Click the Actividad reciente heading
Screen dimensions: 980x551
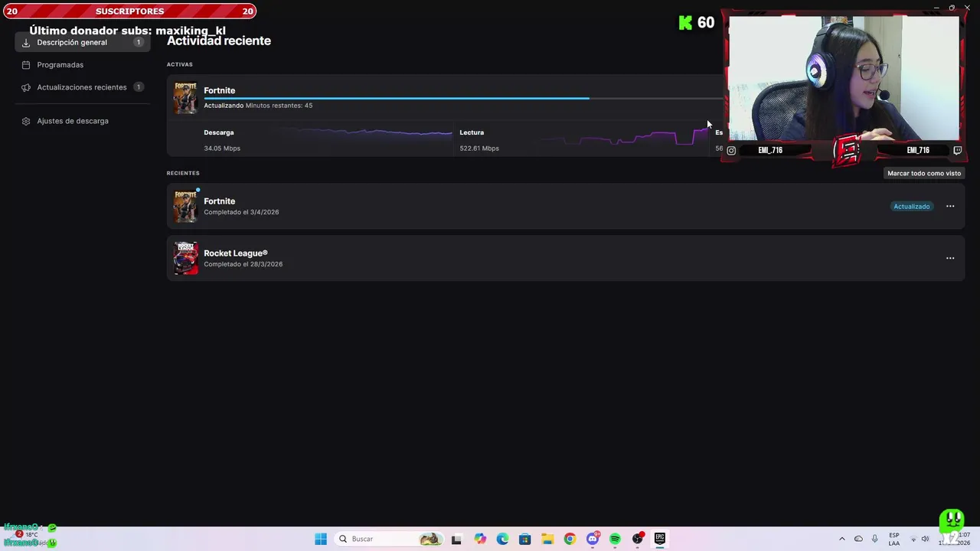click(219, 41)
